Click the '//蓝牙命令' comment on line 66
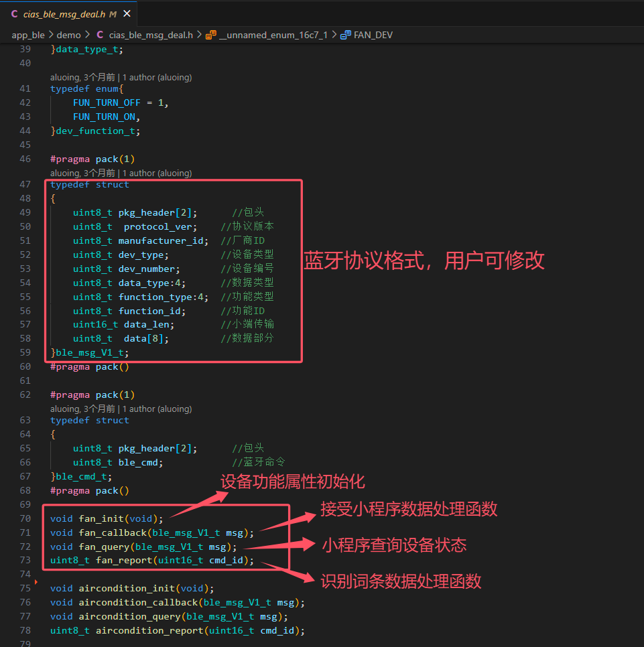The image size is (644, 647). (x=259, y=461)
